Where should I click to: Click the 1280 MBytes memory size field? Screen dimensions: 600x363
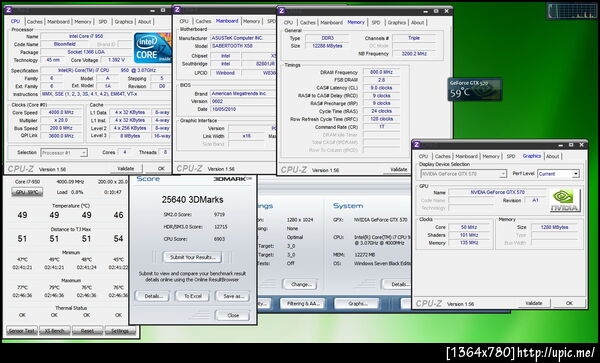554,227
